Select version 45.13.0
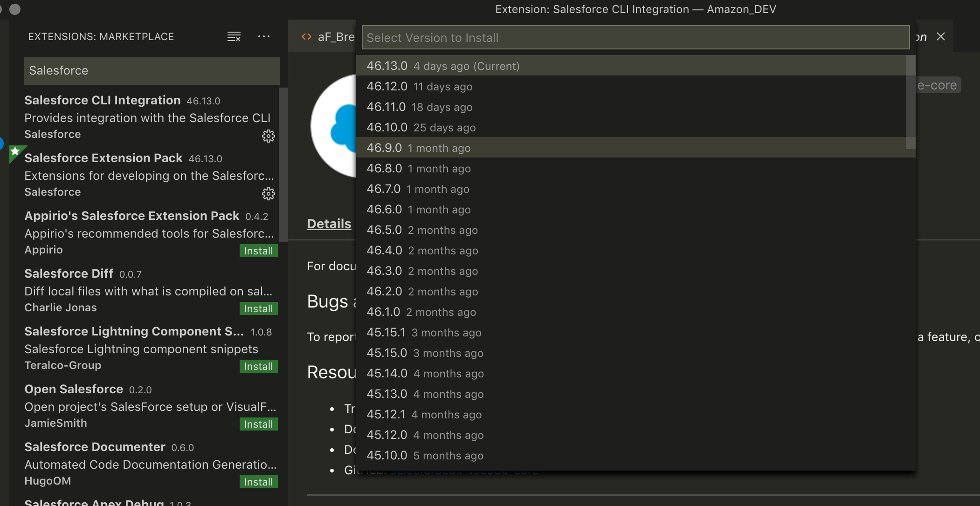The height and width of the screenshot is (506, 980). coord(635,394)
